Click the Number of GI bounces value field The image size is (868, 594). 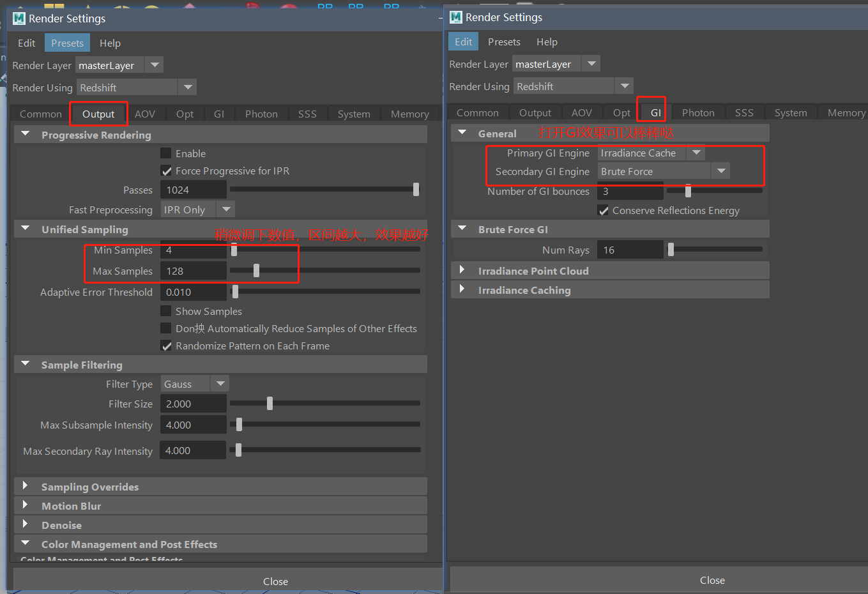(630, 191)
